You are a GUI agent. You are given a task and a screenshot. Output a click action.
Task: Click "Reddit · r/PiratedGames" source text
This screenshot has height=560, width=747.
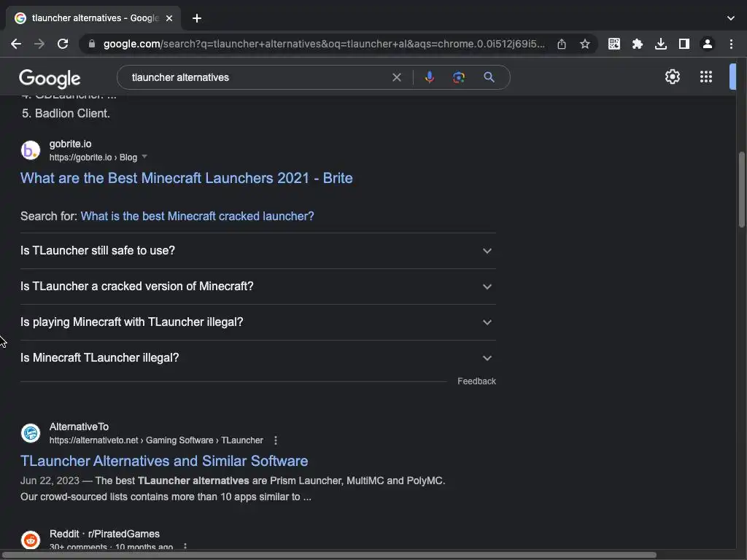[104, 534]
